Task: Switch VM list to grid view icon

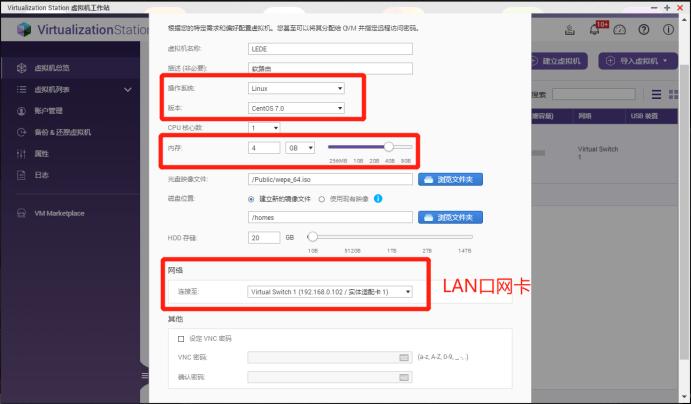Action: tap(673, 94)
